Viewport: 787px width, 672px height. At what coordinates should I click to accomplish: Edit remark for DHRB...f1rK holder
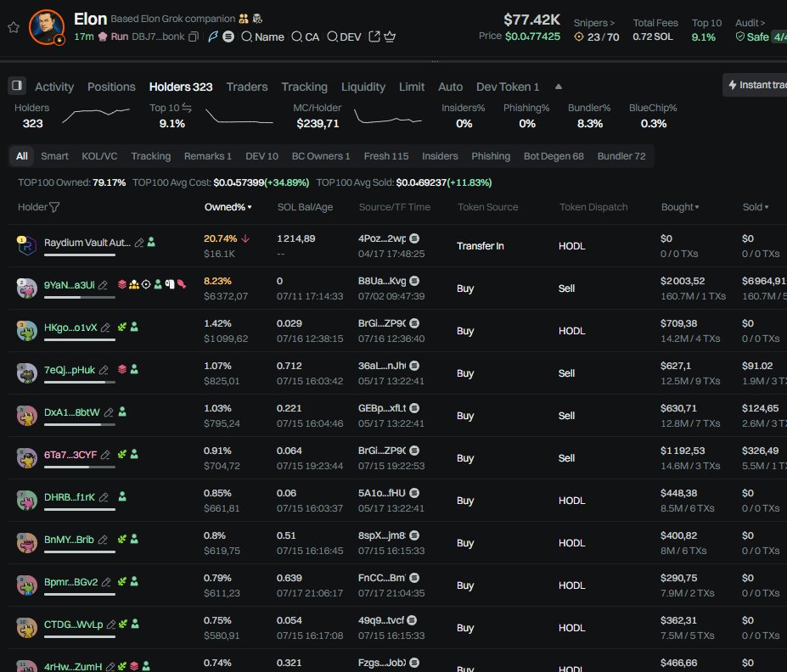tap(104, 497)
